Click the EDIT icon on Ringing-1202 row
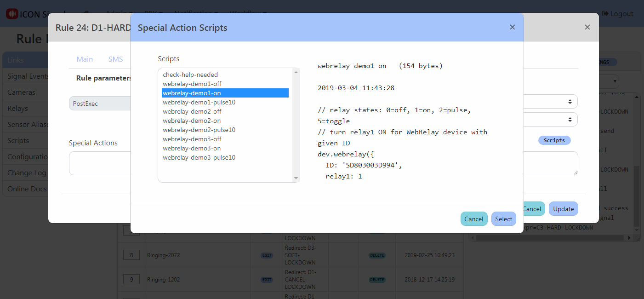644x299 pixels. tap(266, 280)
